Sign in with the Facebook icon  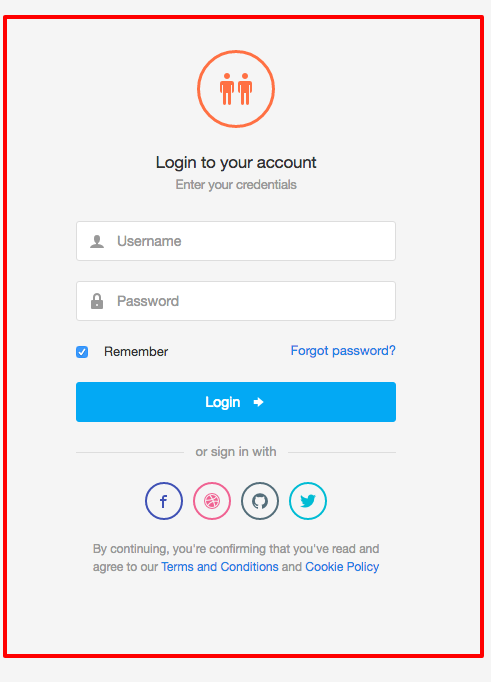(164, 501)
